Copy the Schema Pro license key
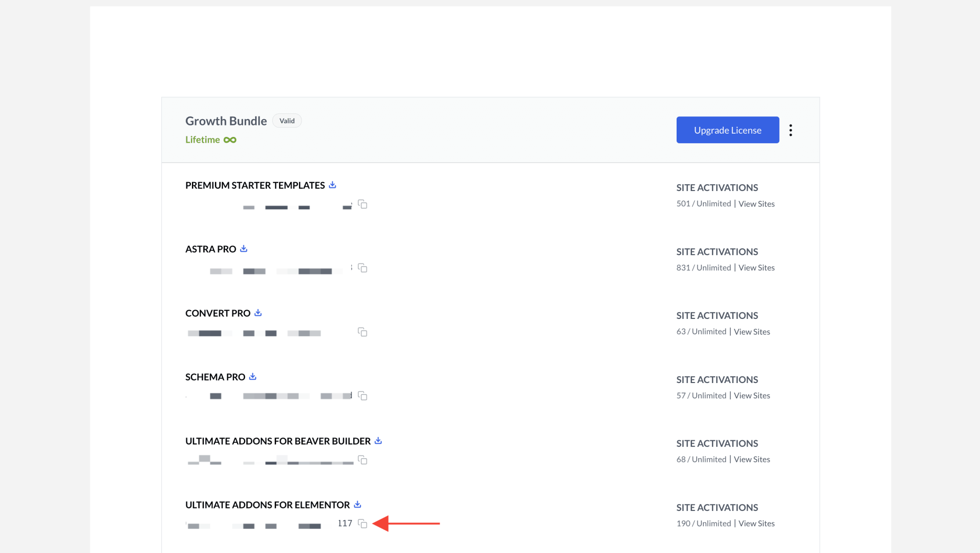This screenshot has height=553, width=980. pos(362,396)
